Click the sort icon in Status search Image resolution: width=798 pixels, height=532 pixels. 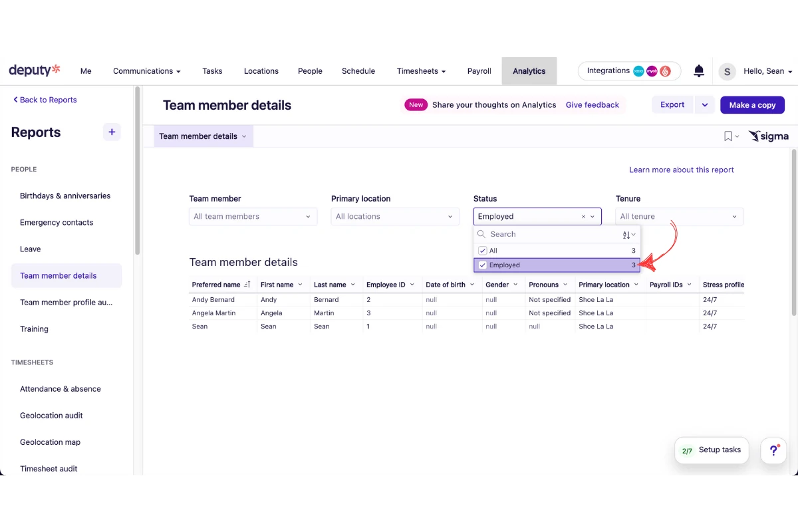629,235
